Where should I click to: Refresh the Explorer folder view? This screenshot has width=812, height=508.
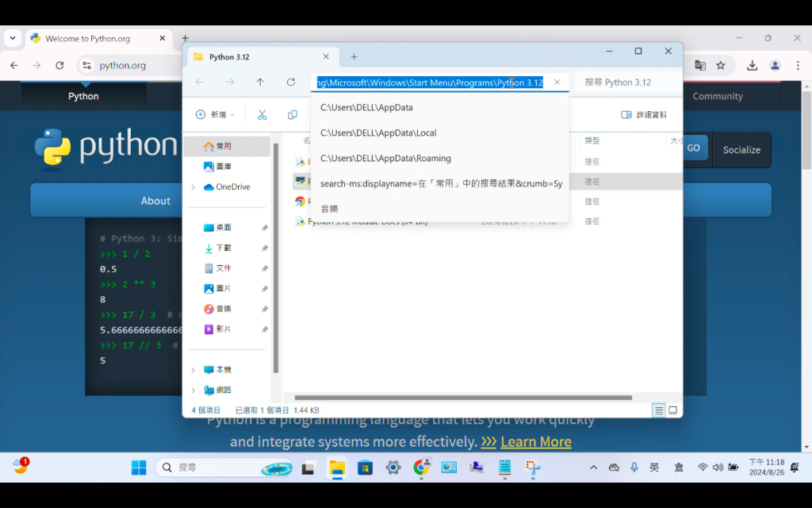(291, 82)
